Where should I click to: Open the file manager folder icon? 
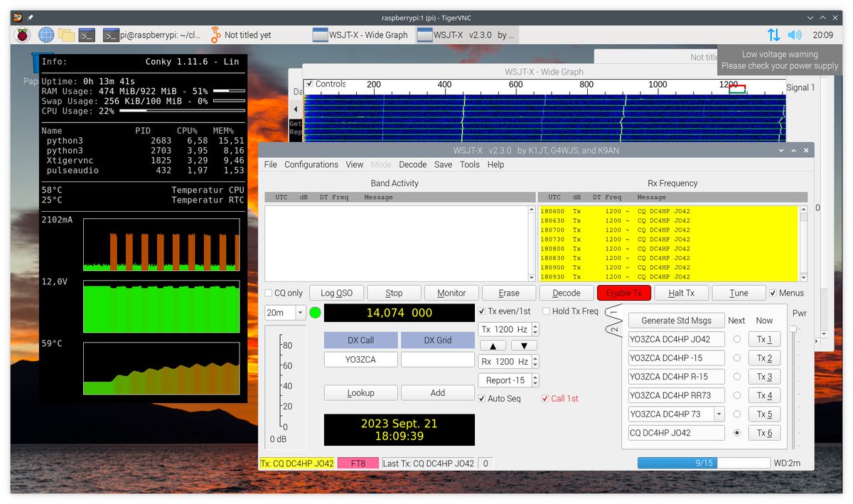[67, 35]
